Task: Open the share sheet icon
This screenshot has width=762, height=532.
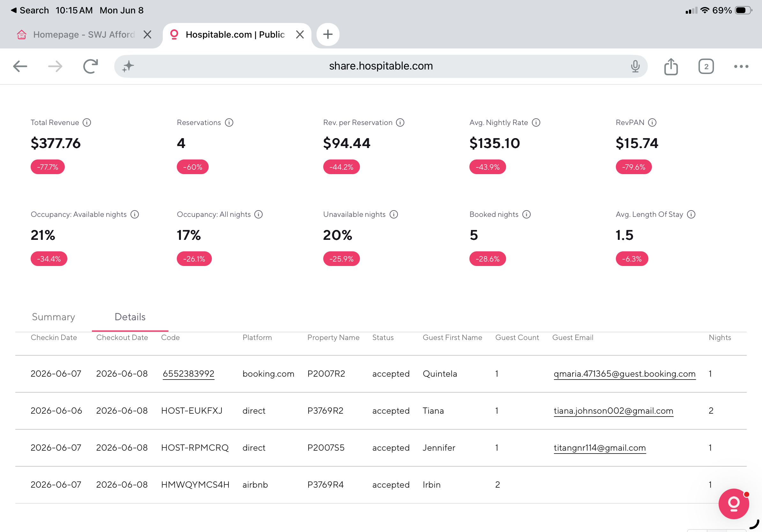Action: (671, 66)
